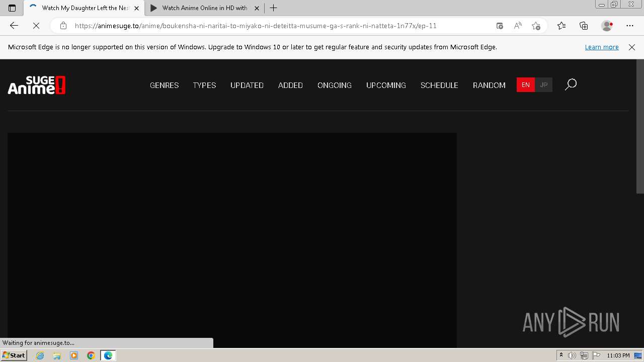Screen dimensions: 644x362
Task: Open Edge Settings and more menu
Action: coord(630,26)
